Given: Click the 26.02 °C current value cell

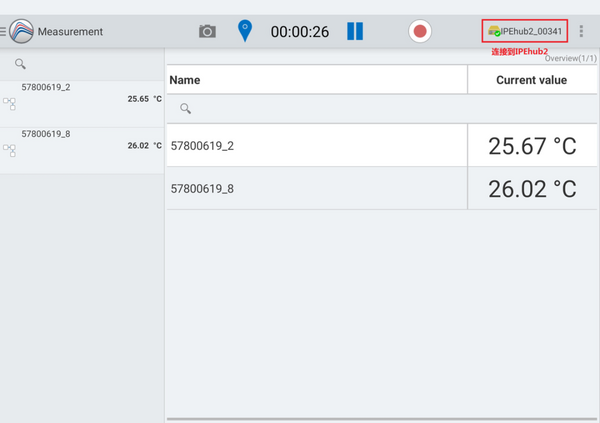Looking at the screenshot, I should (532, 189).
